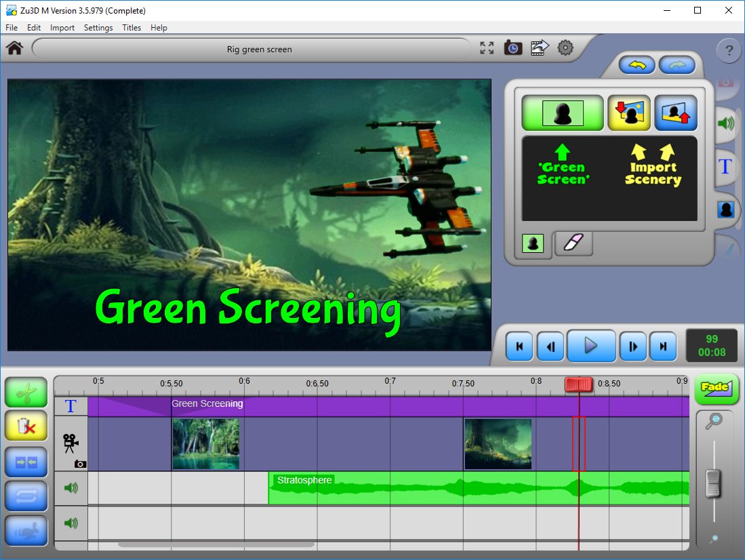Click the timeline zoom slider handle
The image size is (745, 560).
(714, 483)
